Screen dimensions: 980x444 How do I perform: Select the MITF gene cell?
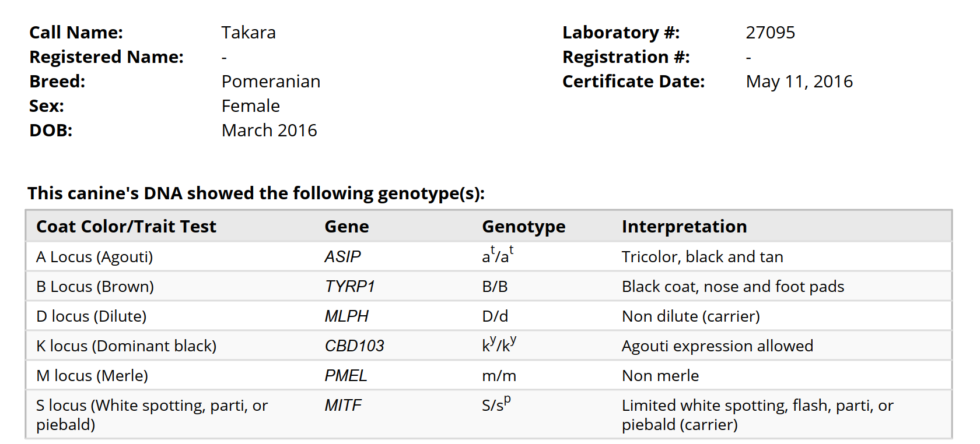[343, 406]
